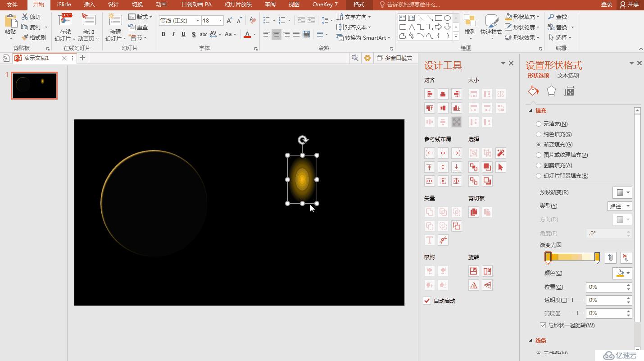The width and height of the screenshot is (644, 361).
Task: Click the Bold formatting icon
Action: 163,34
